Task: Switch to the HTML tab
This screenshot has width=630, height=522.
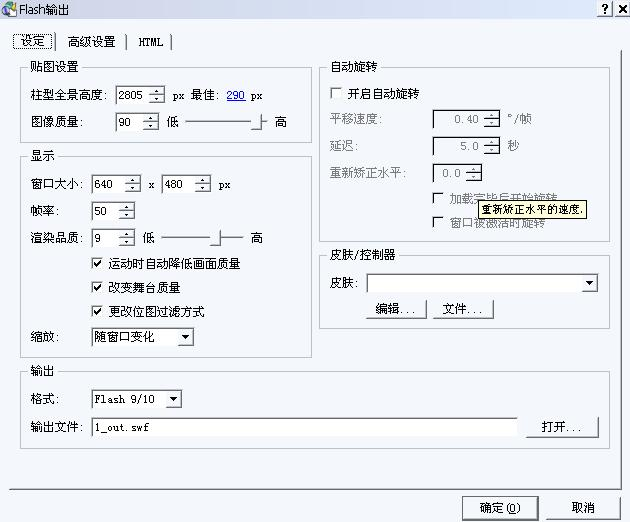Action: 150,42
